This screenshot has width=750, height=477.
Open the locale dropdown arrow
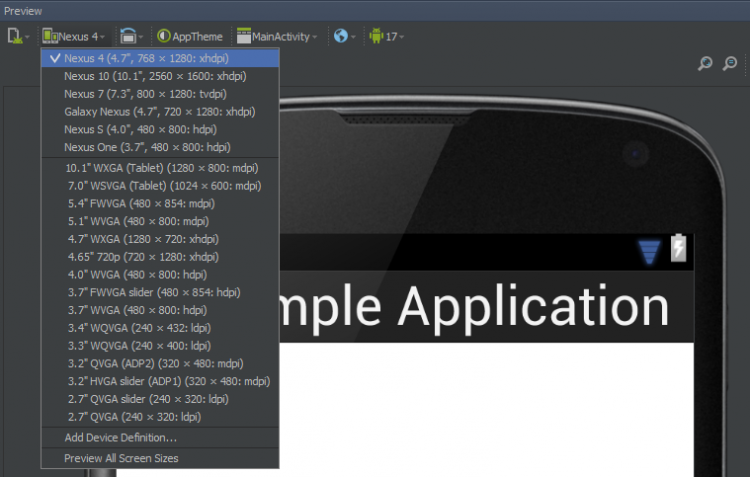click(353, 37)
